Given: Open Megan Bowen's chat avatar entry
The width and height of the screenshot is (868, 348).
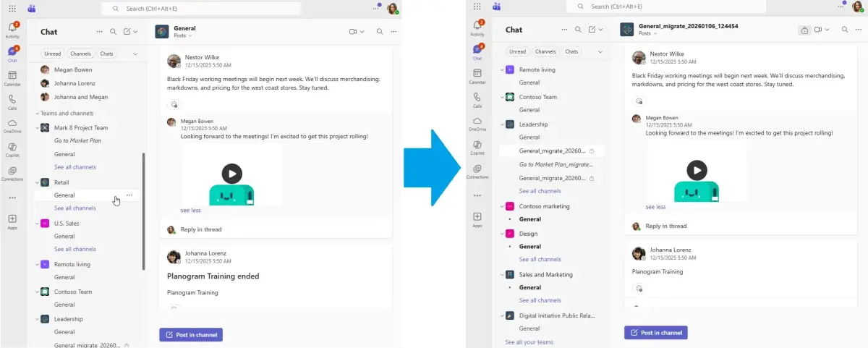Looking at the screenshot, I should pos(45,70).
